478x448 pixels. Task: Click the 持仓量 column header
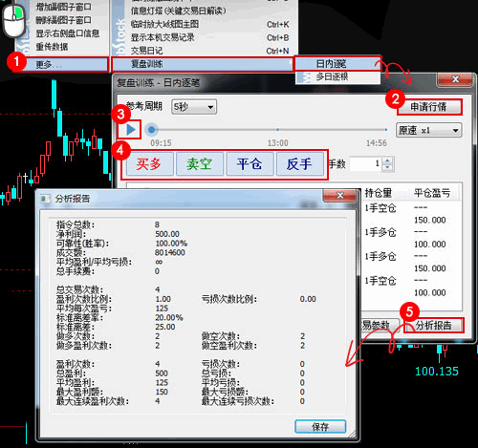378,193
